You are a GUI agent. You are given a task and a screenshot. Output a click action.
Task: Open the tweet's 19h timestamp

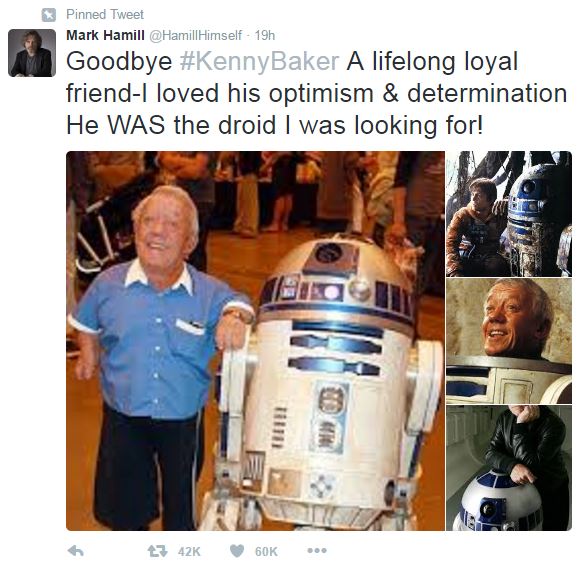265,35
